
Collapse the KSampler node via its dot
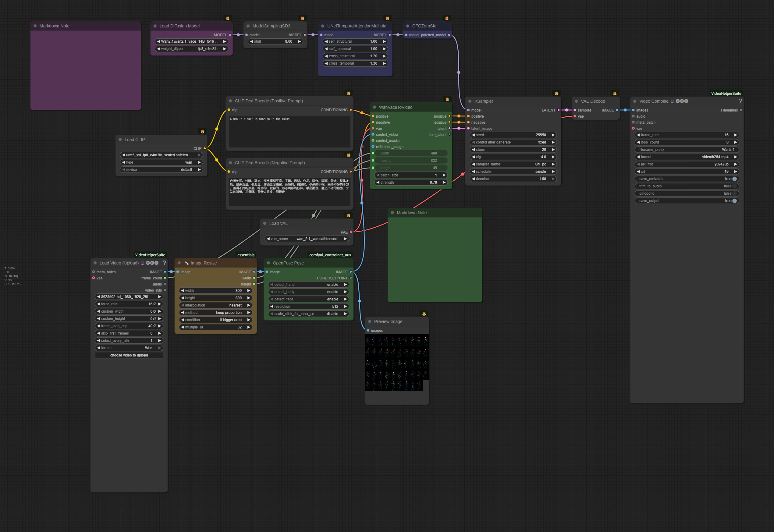tap(470, 101)
